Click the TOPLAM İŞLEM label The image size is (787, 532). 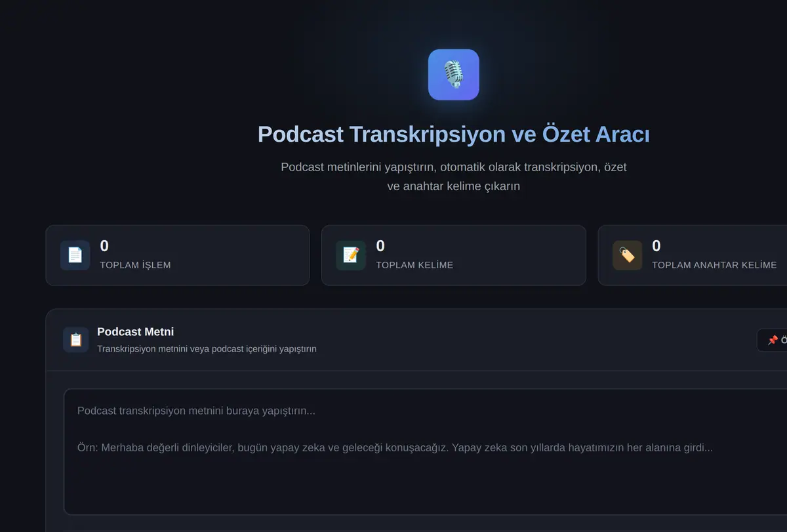click(x=135, y=265)
